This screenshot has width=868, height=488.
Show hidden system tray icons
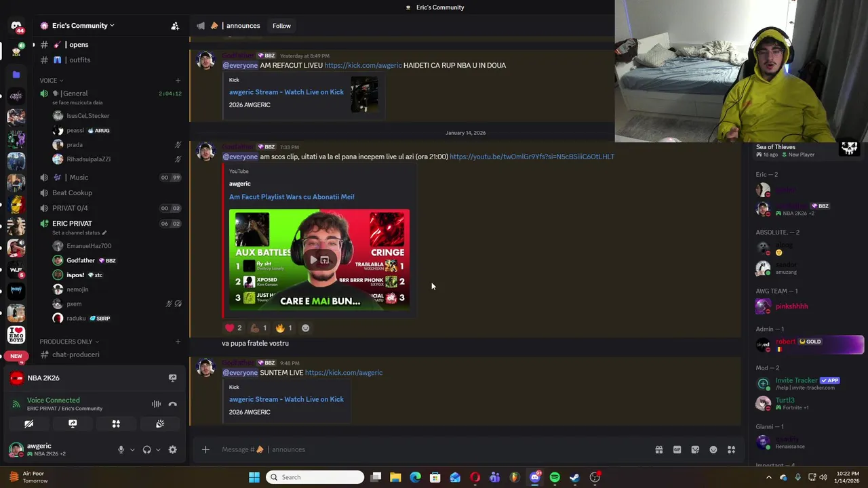(x=768, y=477)
